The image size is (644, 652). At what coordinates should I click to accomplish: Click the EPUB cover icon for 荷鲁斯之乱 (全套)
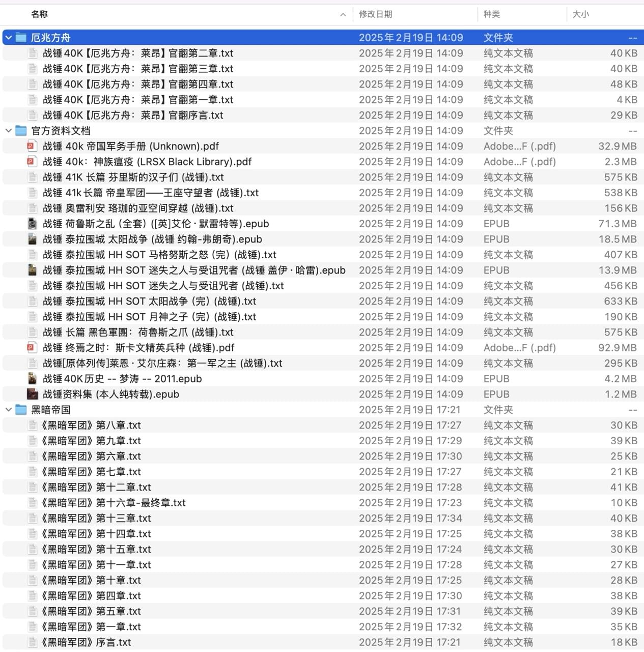coord(32,224)
